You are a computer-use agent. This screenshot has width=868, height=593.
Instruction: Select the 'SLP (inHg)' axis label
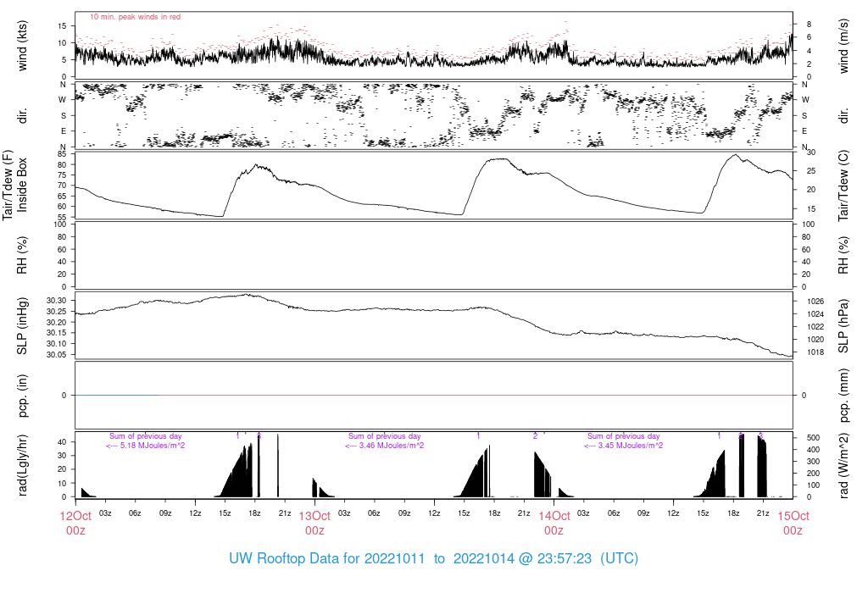tap(22, 326)
